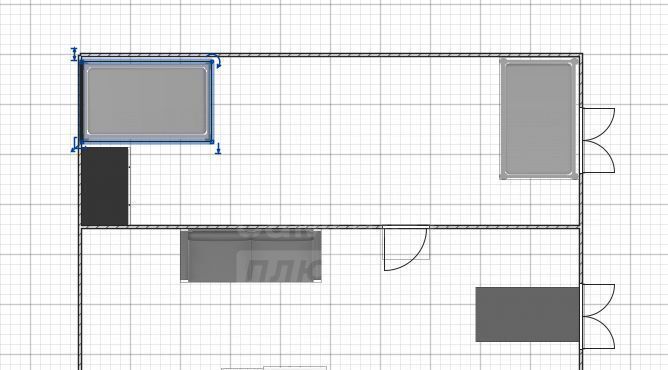Click the upper double door on the right wall

point(597,140)
